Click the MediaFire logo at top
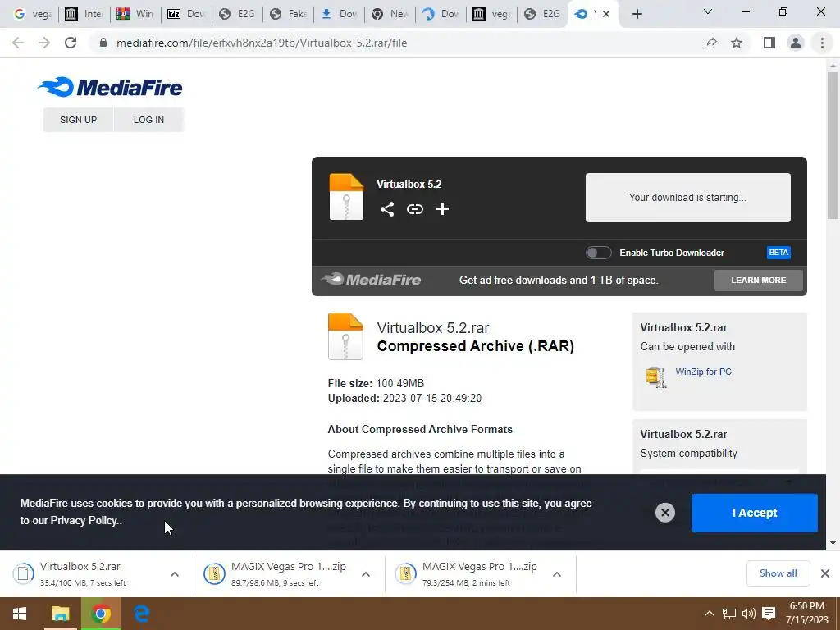The height and width of the screenshot is (630, 840). 110,87
